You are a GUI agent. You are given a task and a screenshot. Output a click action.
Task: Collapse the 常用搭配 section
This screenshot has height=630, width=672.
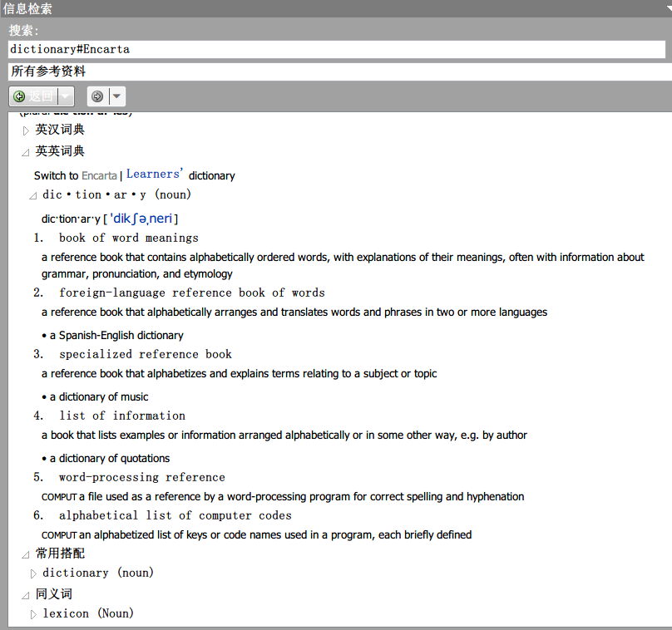click(26, 554)
